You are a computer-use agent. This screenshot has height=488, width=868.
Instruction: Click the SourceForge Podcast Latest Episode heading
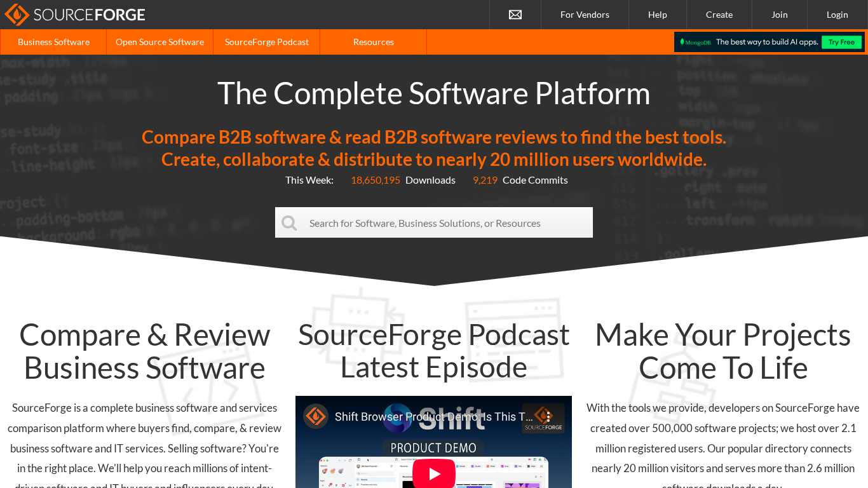(434, 351)
